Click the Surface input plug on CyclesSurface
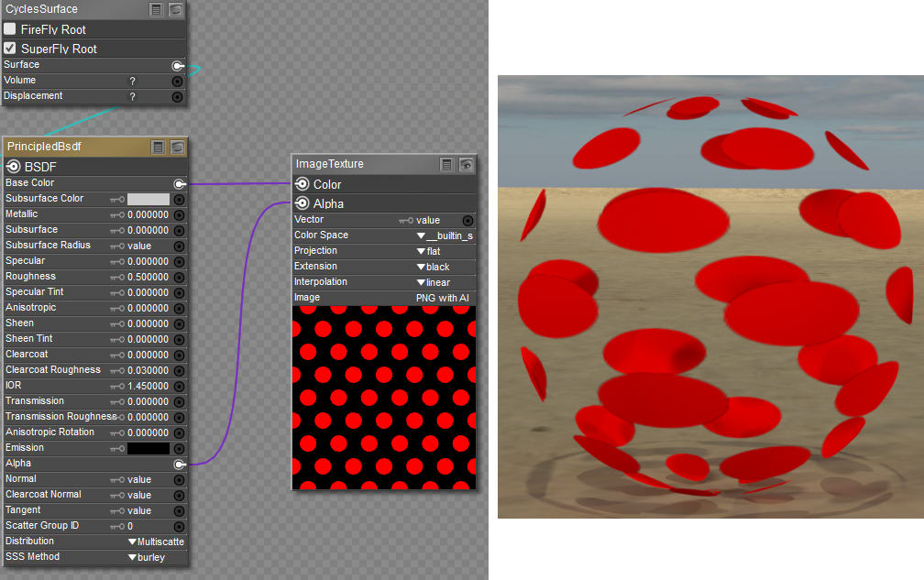 179,66
